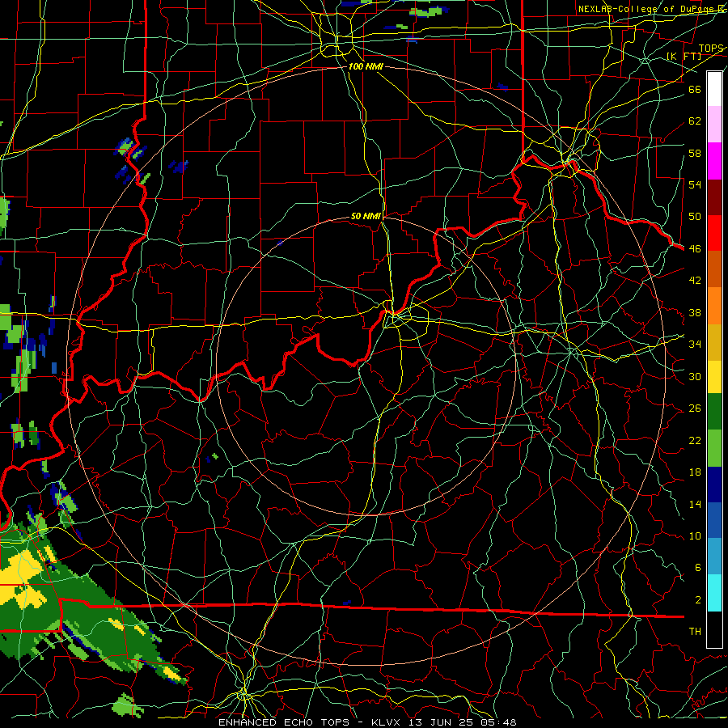Image resolution: width=728 pixels, height=728 pixels.
Task: Click the legend value '42'
Action: [x=695, y=280]
